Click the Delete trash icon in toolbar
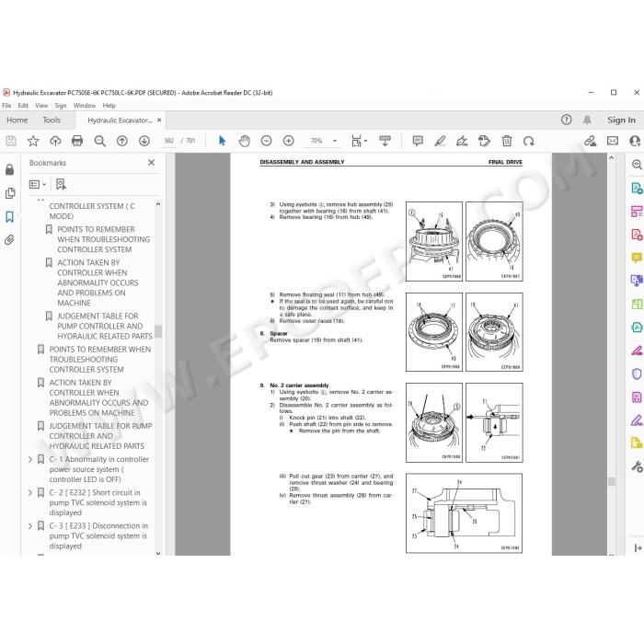This screenshot has width=644, height=644. tap(506, 141)
